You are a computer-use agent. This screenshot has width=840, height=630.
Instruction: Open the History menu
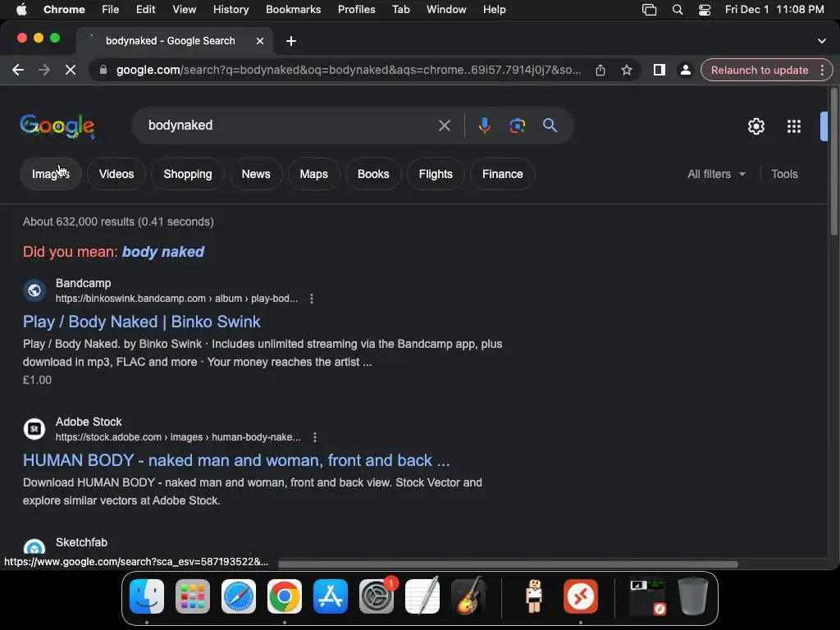coord(231,10)
